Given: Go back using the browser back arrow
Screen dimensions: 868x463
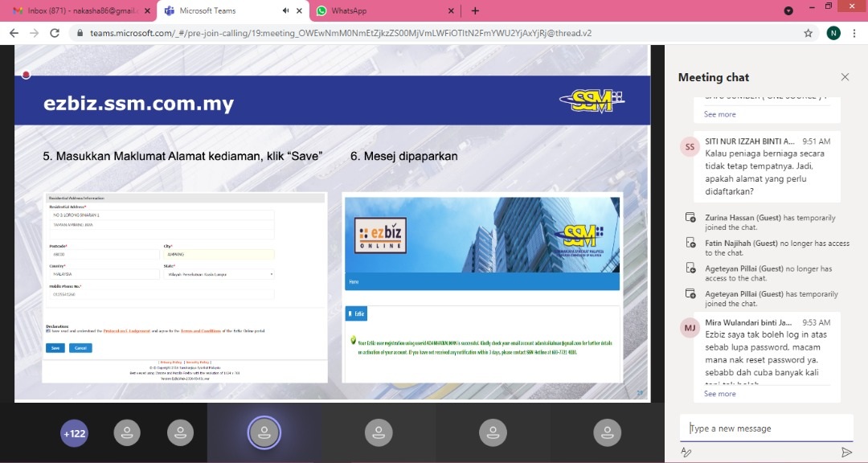Looking at the screenshot, I should 14,33.
